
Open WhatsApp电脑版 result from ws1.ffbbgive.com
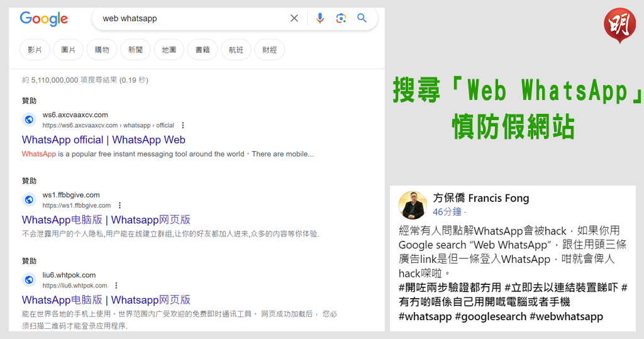point(106,220)
